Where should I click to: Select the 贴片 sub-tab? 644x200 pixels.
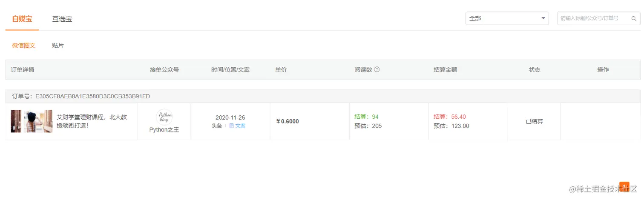pyautogui.click(x=58, y=45)
